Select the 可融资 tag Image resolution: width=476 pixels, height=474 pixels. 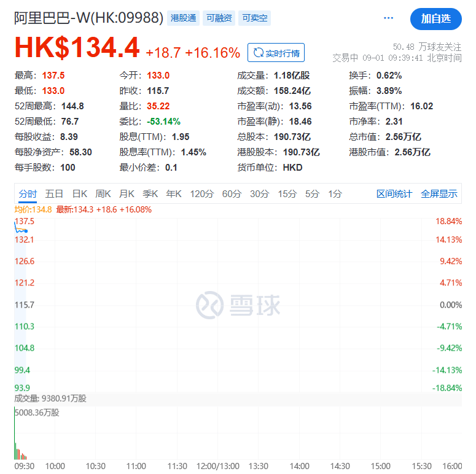click(x=219, y=18)
